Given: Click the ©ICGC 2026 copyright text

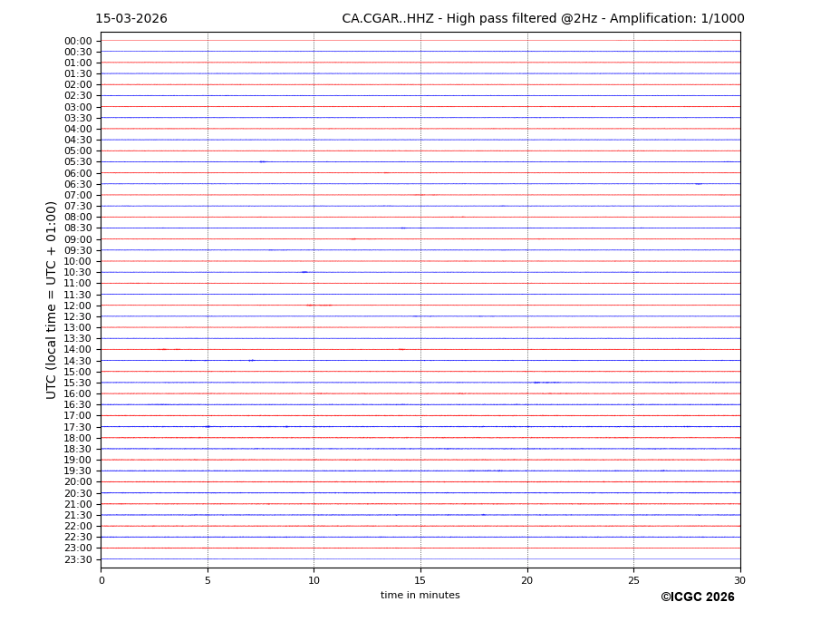Looking at the screenshot, I should pyautogui.click(x=697, y=597).
